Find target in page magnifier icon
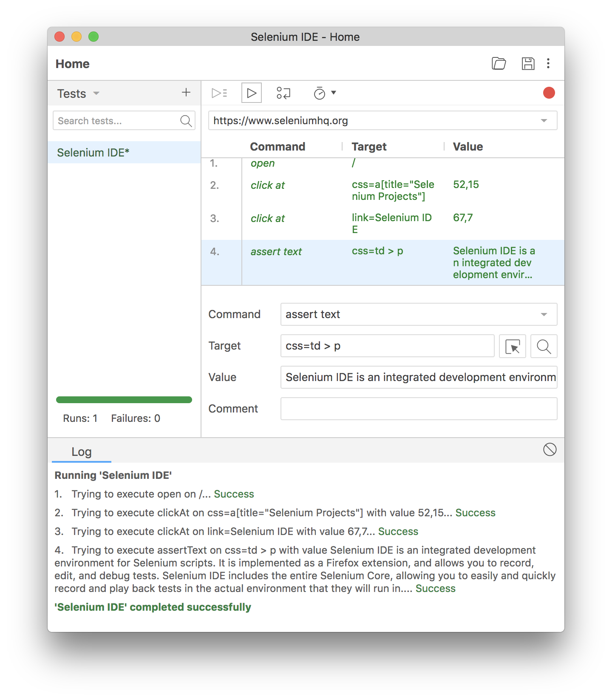 [544, 346]
